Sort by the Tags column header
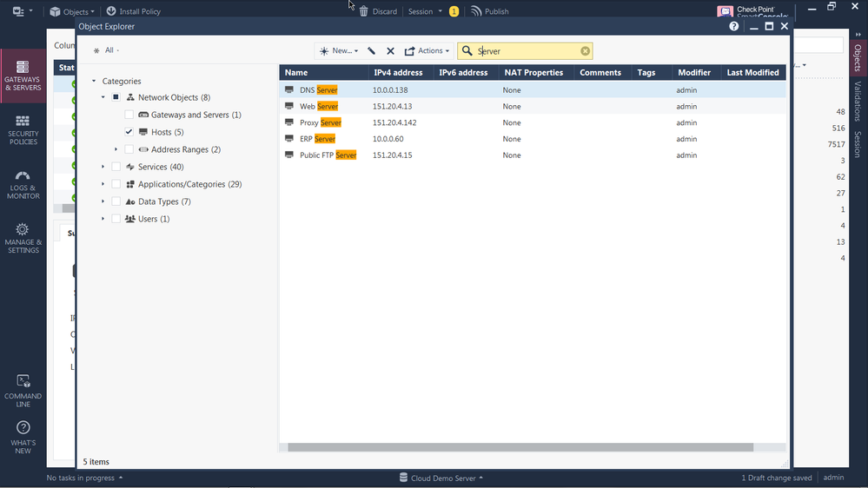This screenshot has height=488, width=868. point(651,72)
